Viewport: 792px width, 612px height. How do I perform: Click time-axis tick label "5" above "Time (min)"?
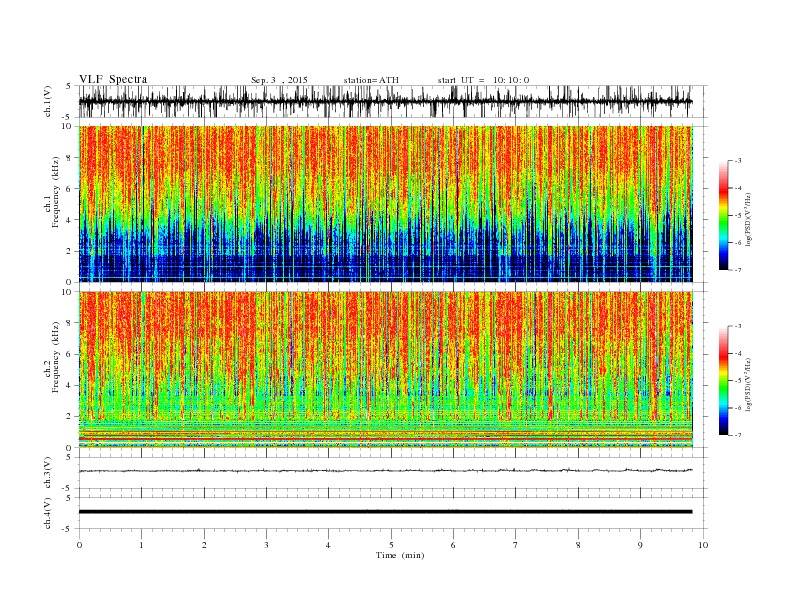[x=391, y=545]
